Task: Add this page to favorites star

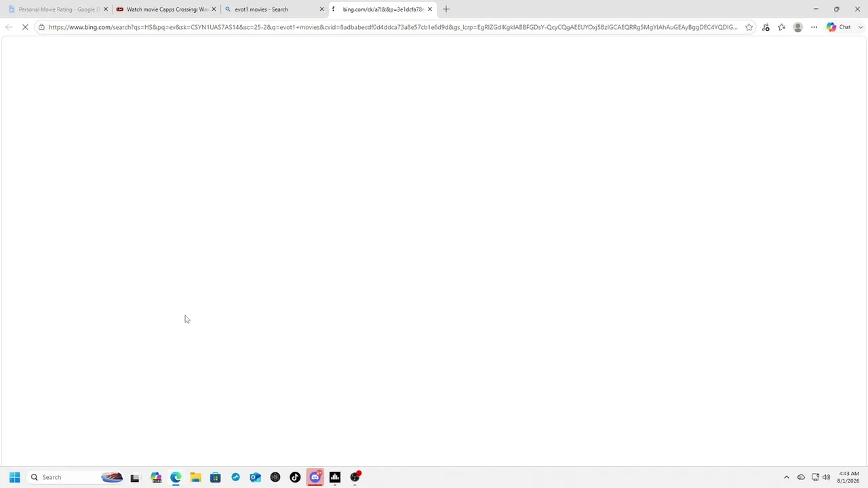Action: [x=749, y=27]
